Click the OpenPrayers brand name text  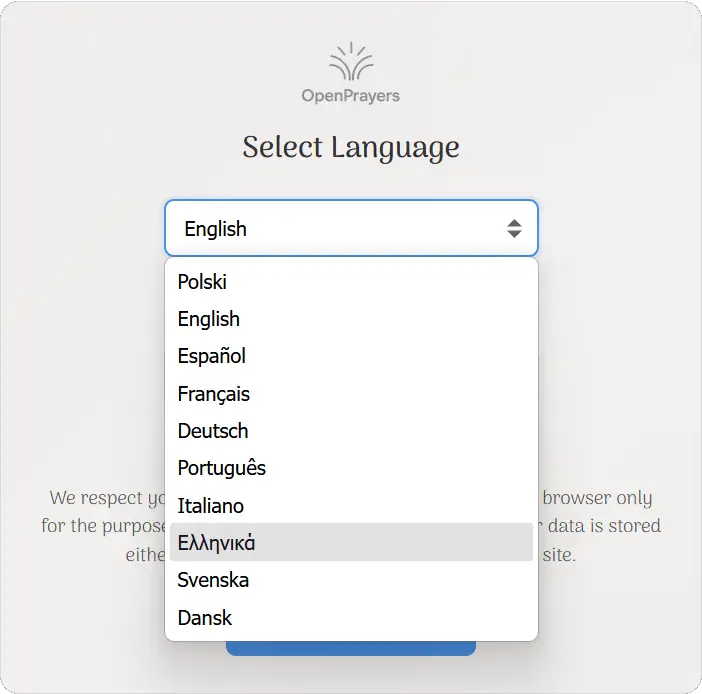click(x=351, y=96)
